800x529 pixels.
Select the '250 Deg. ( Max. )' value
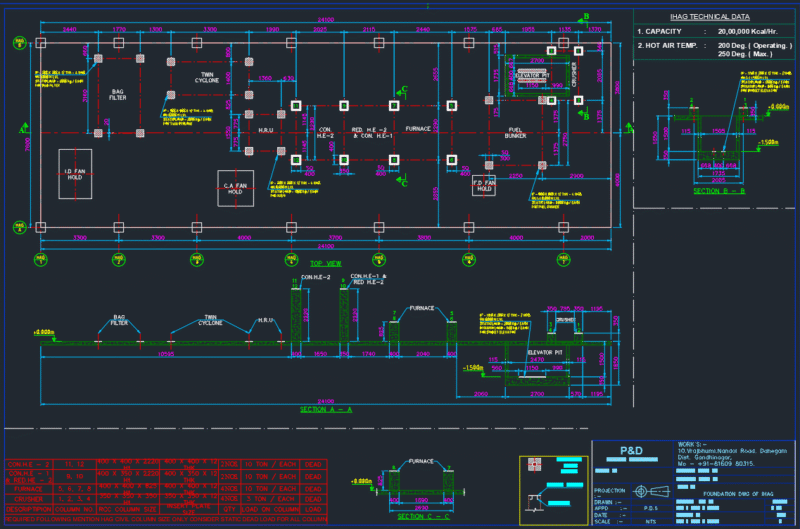745,54
